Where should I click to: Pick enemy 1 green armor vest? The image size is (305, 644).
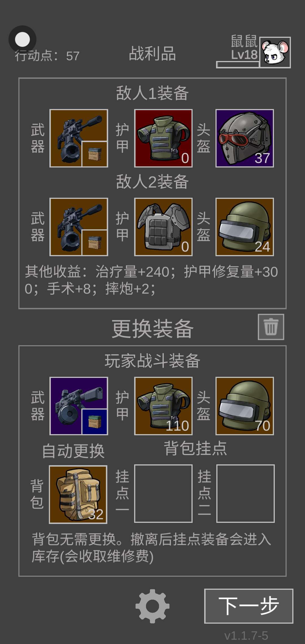click(163, 138)
